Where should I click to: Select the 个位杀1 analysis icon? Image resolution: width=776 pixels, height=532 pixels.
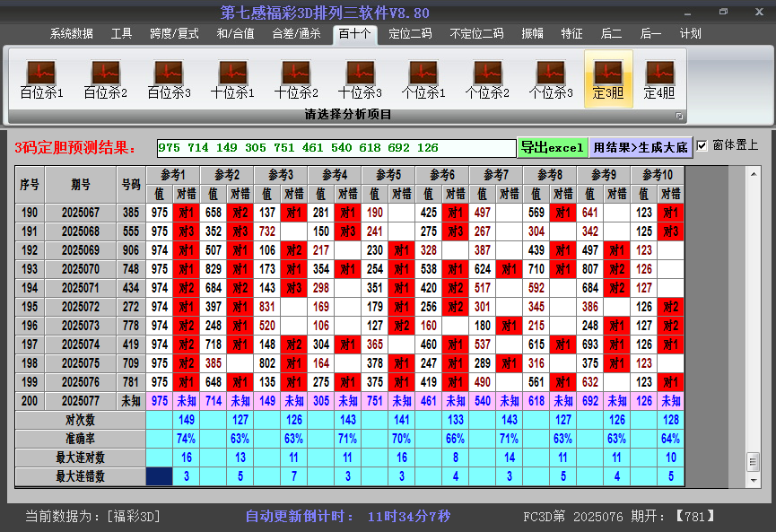(x=423, y=79)
